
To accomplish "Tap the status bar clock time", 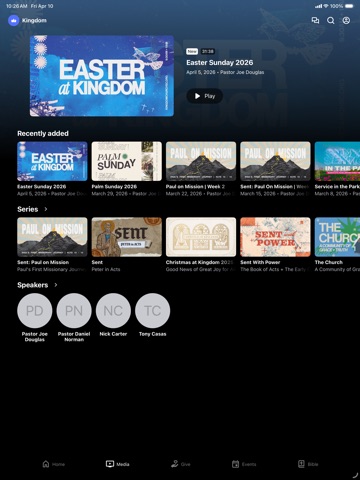I will pos(17,6).
